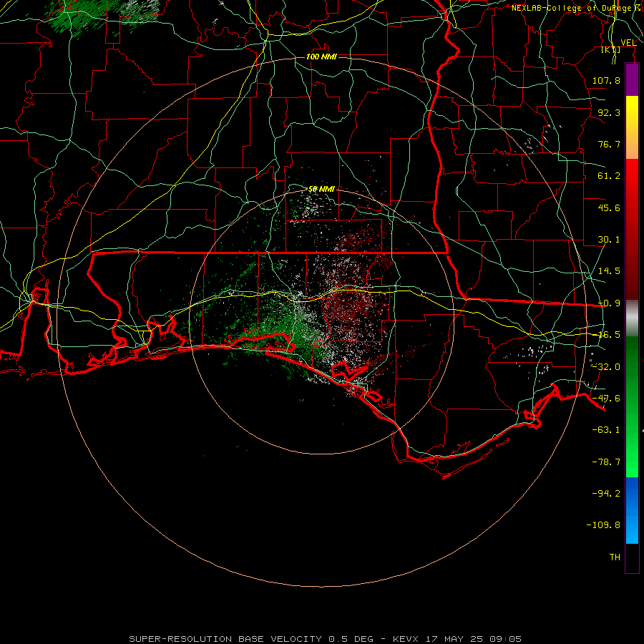Click the green segment of the color bar
Screen dimensions: 644x644
tap(632, 406)
